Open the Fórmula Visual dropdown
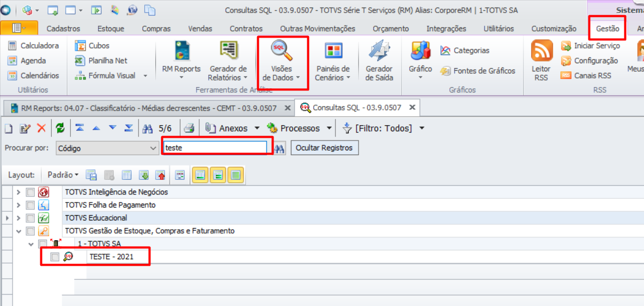The image size is (644, 306). [145, 76]
